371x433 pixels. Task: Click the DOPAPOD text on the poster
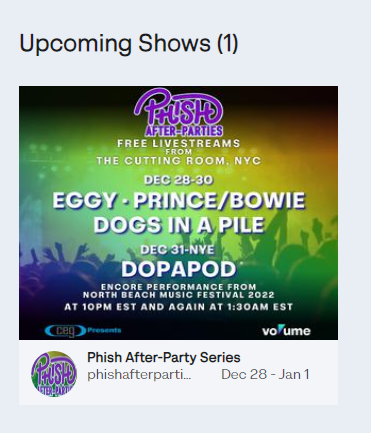point(179,269)
